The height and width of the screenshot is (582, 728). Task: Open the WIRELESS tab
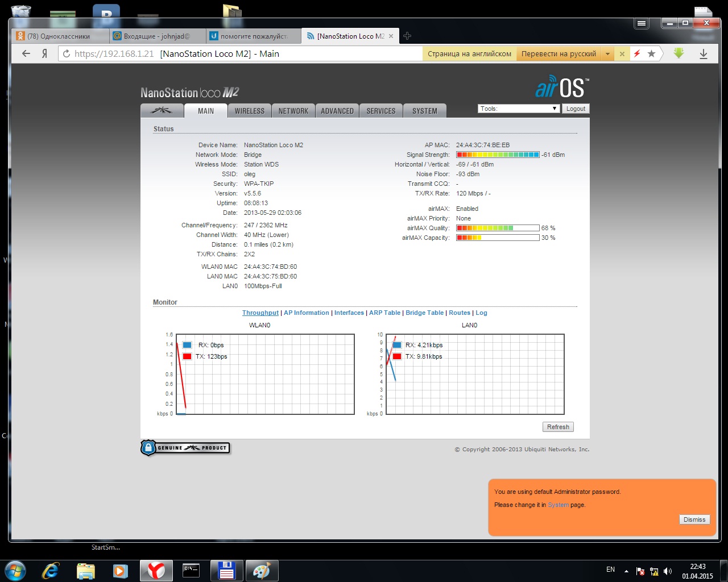tap(250, 111)
